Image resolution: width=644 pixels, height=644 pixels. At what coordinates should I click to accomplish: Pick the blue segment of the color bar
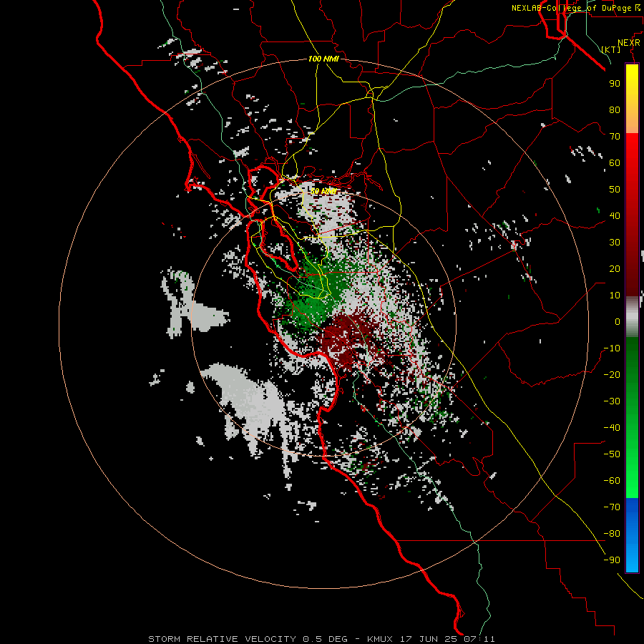pos(632,535)
